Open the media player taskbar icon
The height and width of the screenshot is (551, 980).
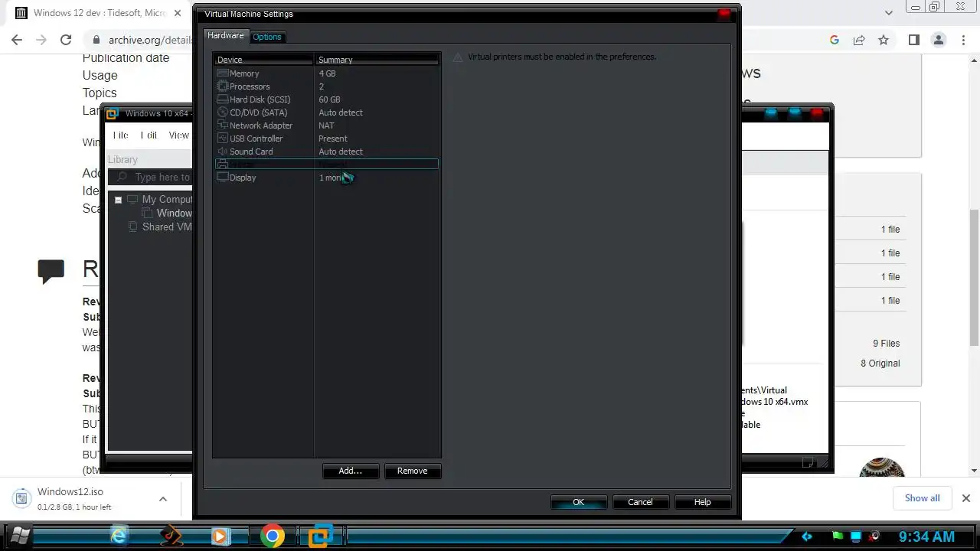[220, 536]
